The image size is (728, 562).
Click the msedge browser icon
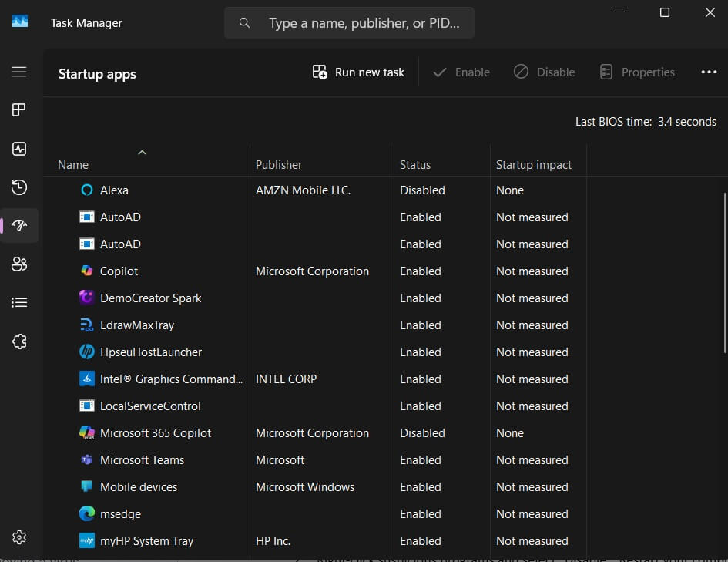[x=87, y=513]
